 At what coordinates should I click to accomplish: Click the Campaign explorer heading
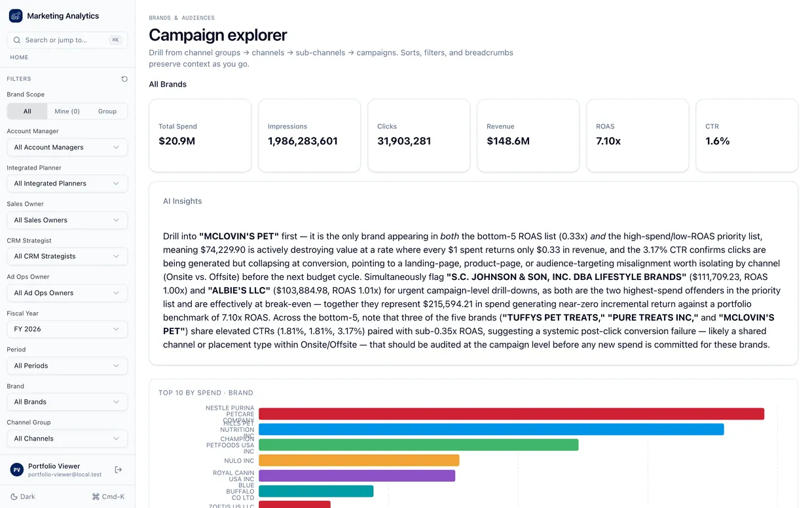tap(217, 35)
